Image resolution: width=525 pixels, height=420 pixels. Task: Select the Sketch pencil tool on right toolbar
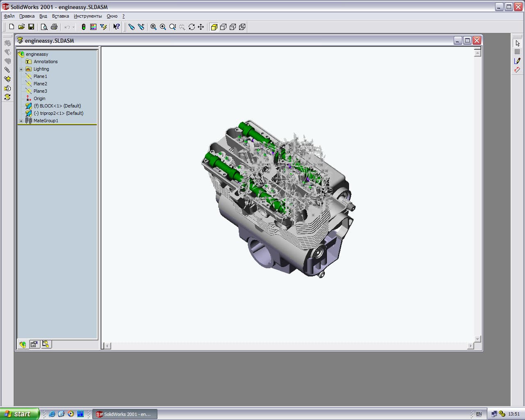[x=517, y=61]
